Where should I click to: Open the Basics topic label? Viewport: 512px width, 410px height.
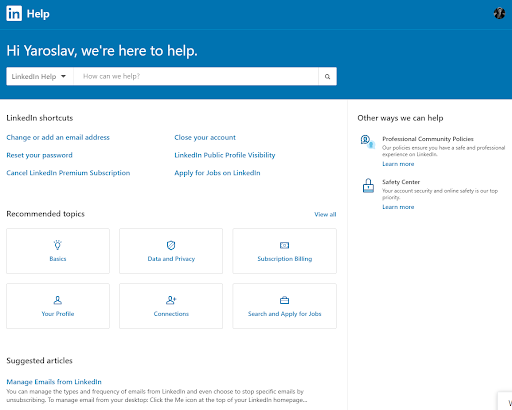[58, 259]
